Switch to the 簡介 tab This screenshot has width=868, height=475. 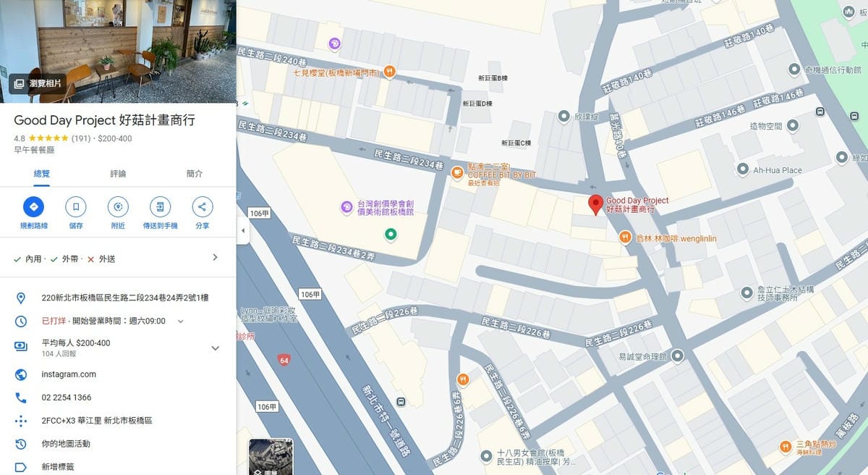pos(195,174)
